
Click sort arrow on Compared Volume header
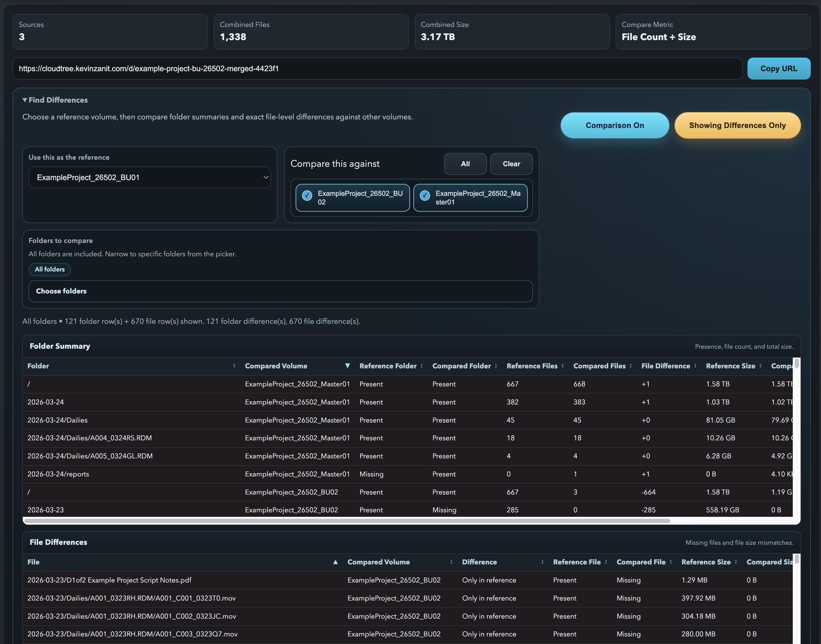tap(347, 366)
